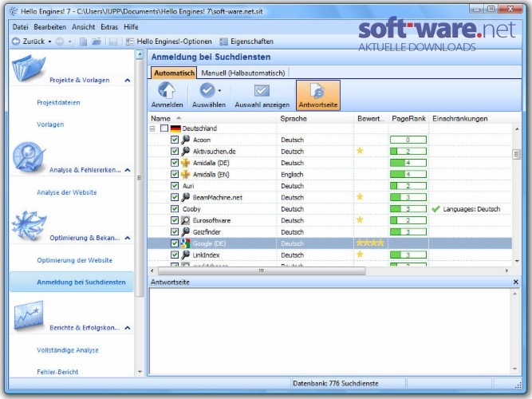The height and width of the screenshot is (399, 532).
Task: Toggle the Deutschland group checkbox
Action: point(164,128)
